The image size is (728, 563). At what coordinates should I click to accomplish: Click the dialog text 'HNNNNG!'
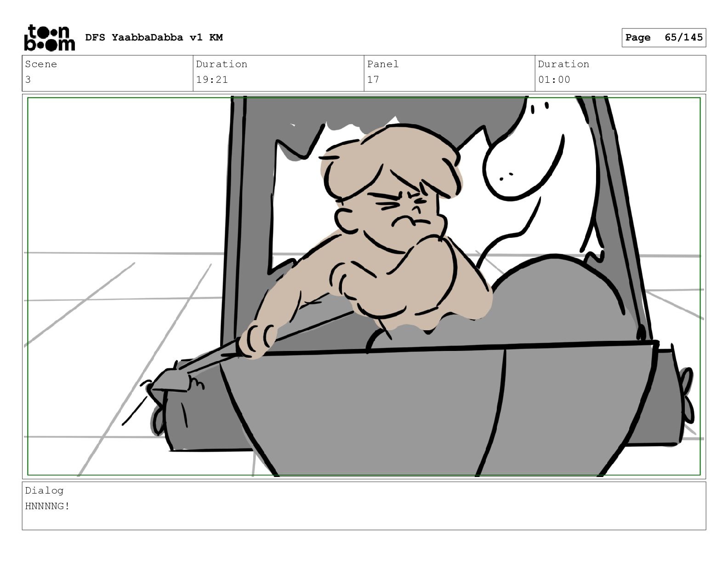[47, 506]
